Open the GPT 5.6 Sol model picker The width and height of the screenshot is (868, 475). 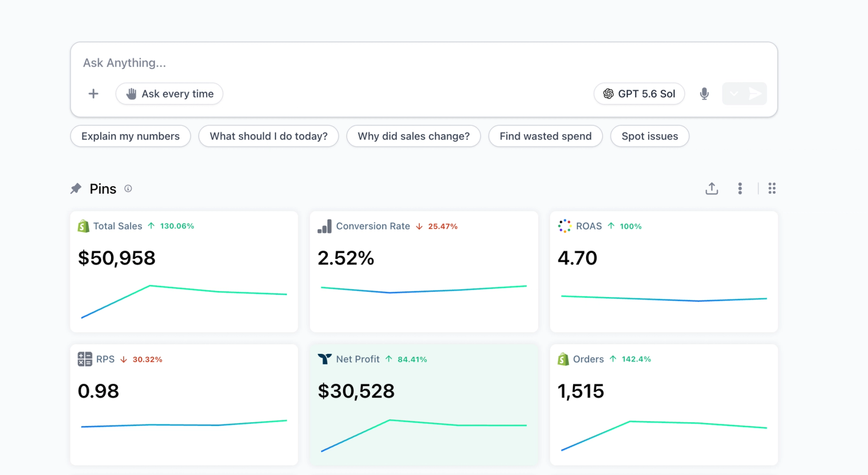[x=639, y=94]
